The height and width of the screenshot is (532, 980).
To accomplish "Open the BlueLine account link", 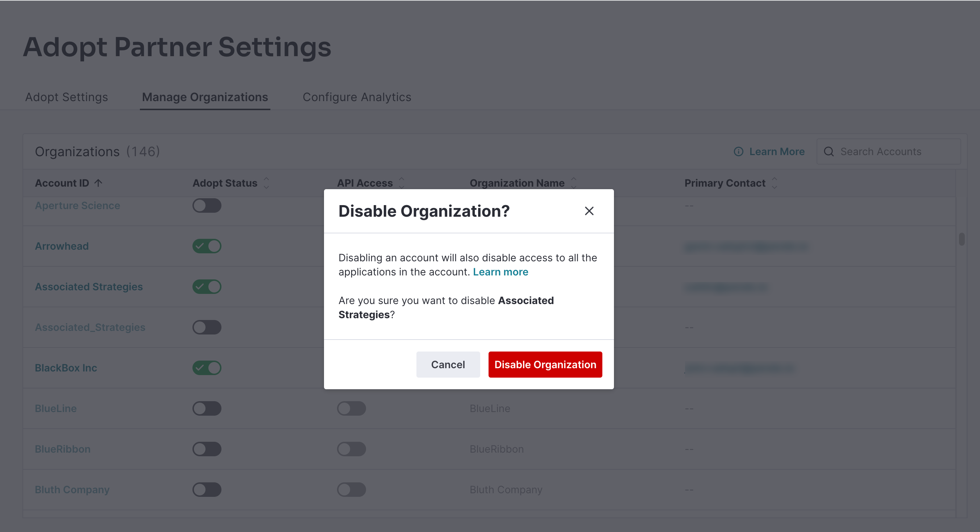I will pos(55,408).
